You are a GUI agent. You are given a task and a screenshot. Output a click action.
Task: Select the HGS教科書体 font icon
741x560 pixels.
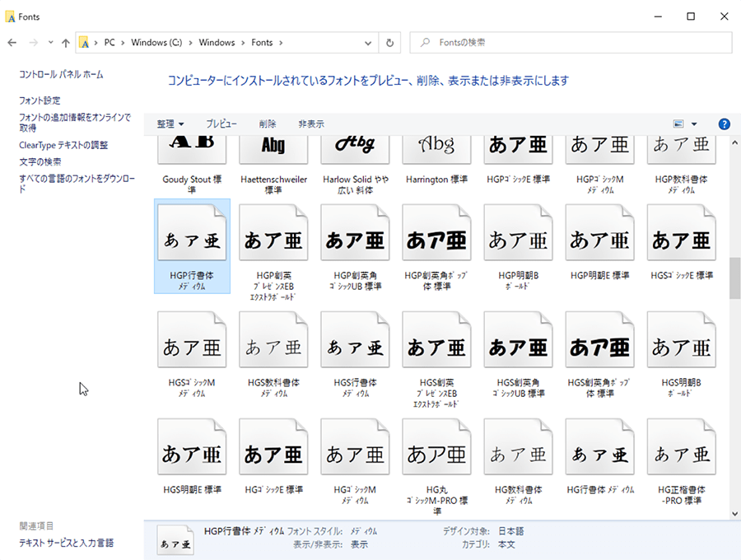[273, 346]
